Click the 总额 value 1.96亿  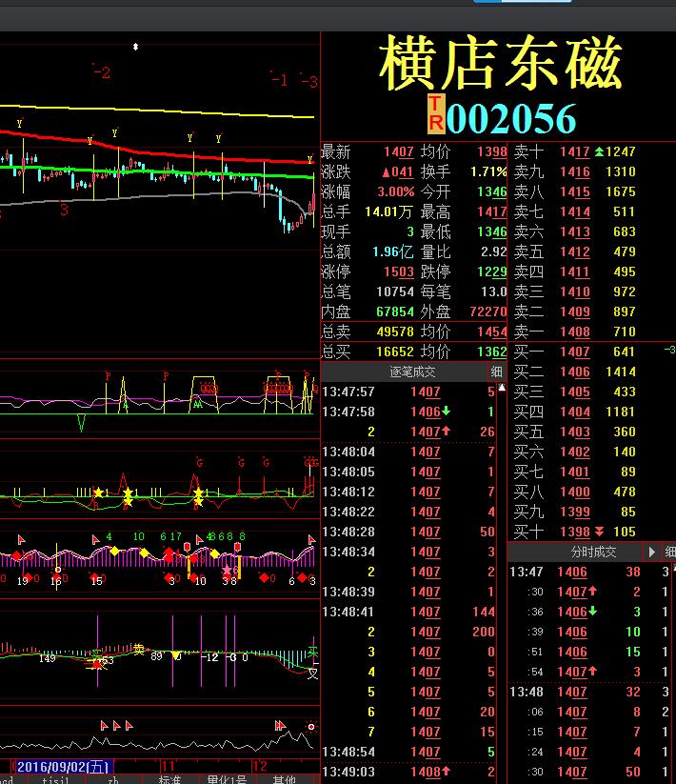(x=392, y=251)
